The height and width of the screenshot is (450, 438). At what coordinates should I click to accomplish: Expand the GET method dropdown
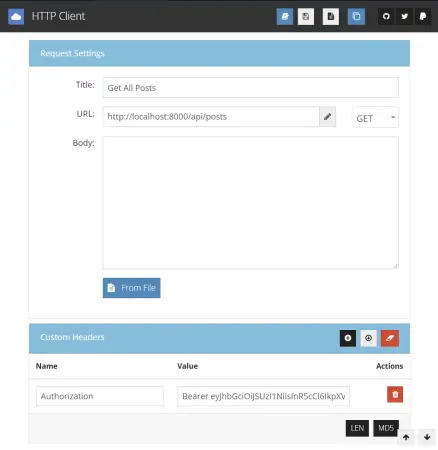pyautogui.click(x=376, y=117)
